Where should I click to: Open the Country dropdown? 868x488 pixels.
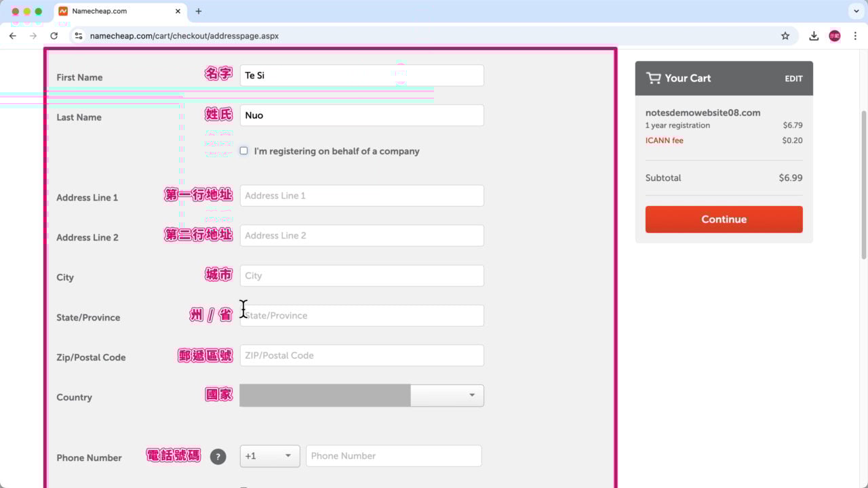(x=361, y=396)
